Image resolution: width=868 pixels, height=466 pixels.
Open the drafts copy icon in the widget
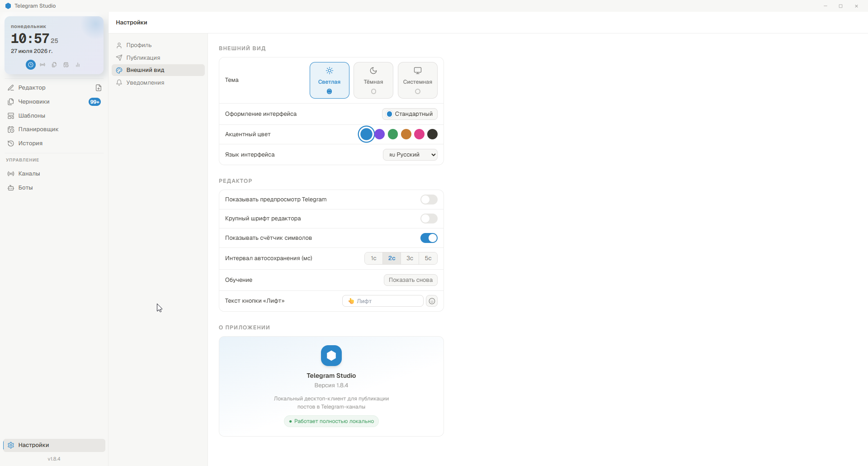[x=54, y=65]
